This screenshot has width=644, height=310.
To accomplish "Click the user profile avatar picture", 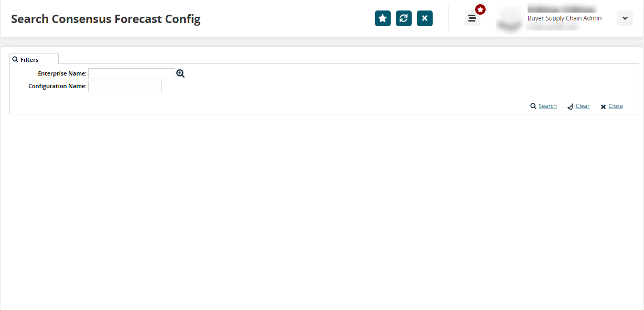I will pos(508,18).
